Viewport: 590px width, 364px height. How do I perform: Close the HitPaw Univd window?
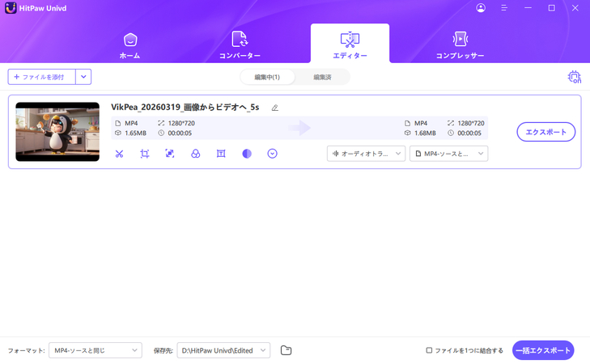point(575,8)
